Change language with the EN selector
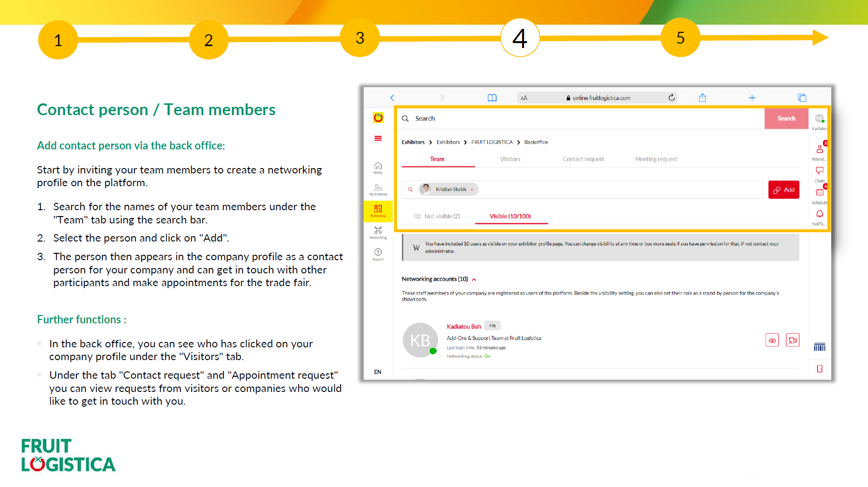 pos(377,372)
